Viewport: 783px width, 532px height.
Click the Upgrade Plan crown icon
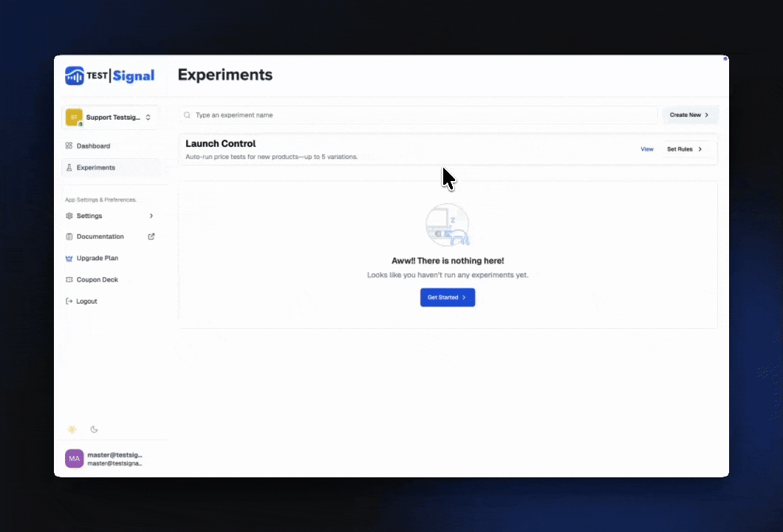[x=69, y=257]
